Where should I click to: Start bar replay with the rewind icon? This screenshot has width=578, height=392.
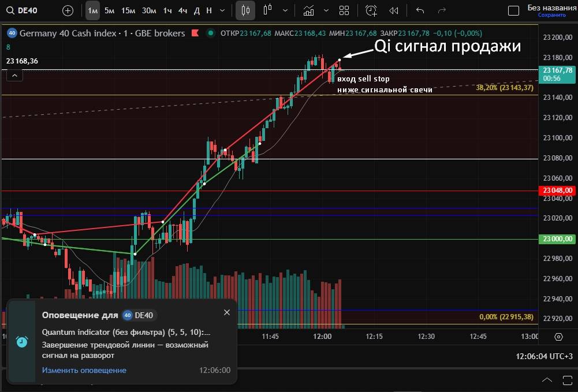click(x=394, y=10)
